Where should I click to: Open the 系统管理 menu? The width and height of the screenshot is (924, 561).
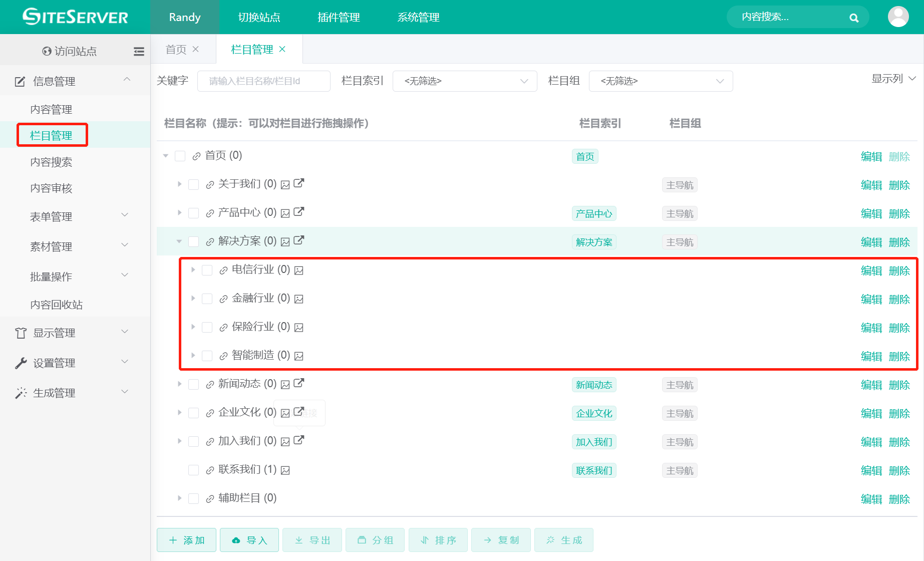coord(418,17)
